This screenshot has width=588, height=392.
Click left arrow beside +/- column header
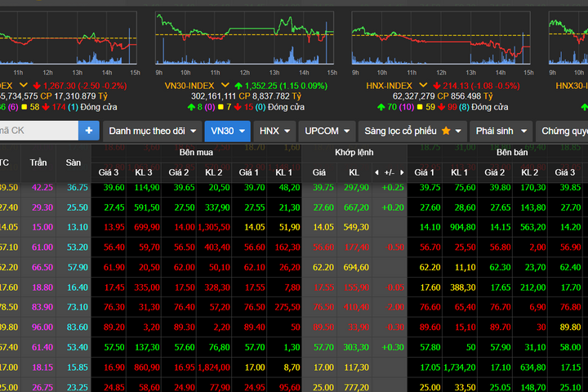(x=376, y=172)
